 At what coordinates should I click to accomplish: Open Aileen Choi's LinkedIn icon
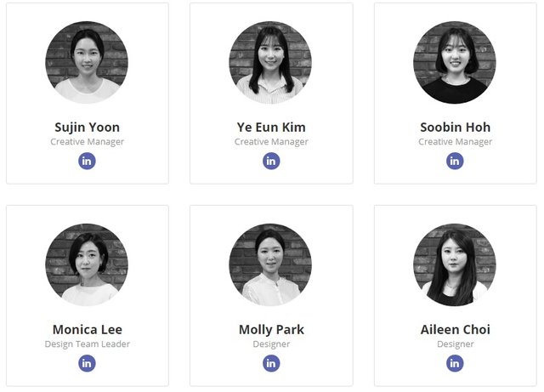[455, 363]
